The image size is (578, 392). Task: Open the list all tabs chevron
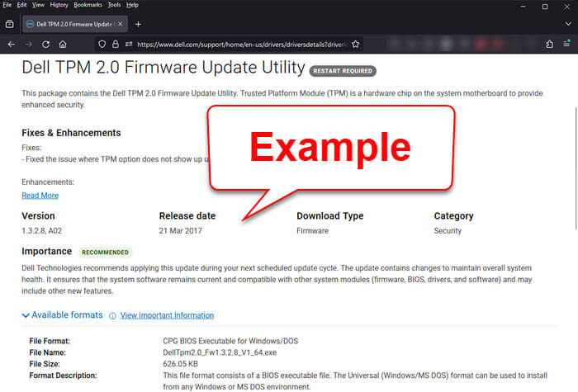[568, 24]
